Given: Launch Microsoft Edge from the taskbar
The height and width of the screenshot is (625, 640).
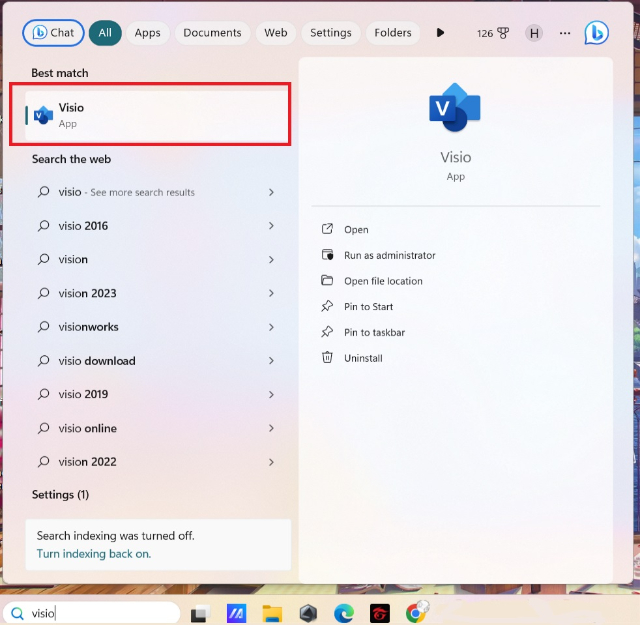Looking at the screenshot, I should point(343,613).
